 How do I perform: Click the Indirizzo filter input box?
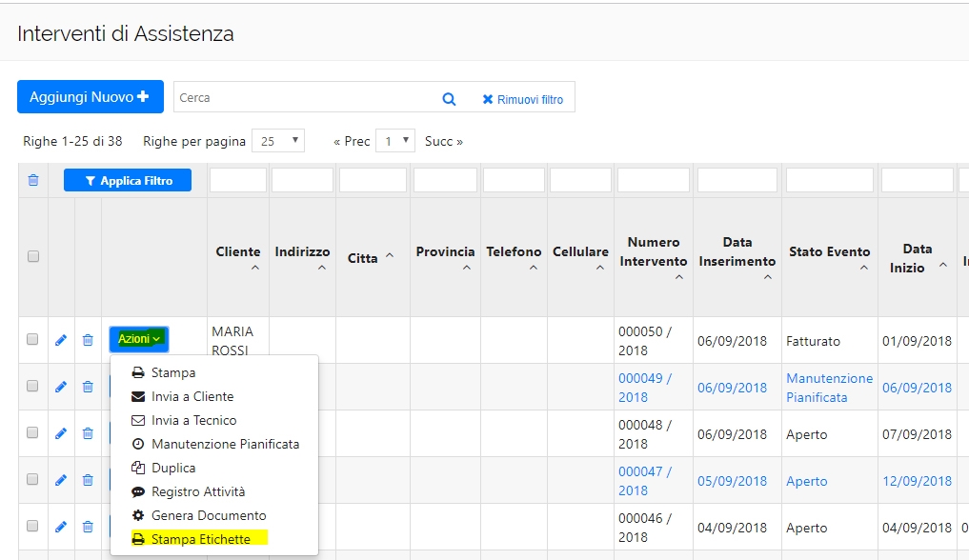point(302,180)
